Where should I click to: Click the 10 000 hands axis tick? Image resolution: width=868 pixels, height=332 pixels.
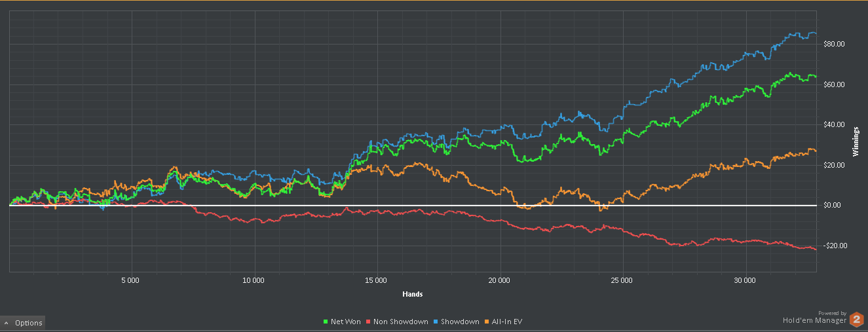click(x=254, y=280)
